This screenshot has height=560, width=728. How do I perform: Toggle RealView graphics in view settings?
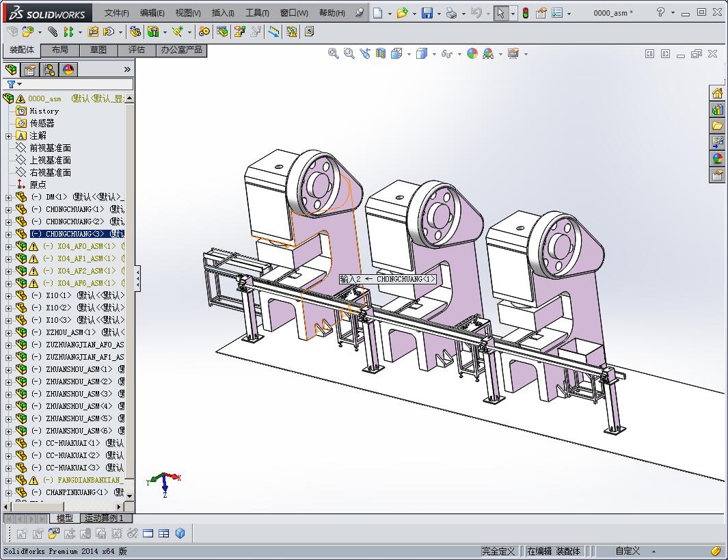514,53
